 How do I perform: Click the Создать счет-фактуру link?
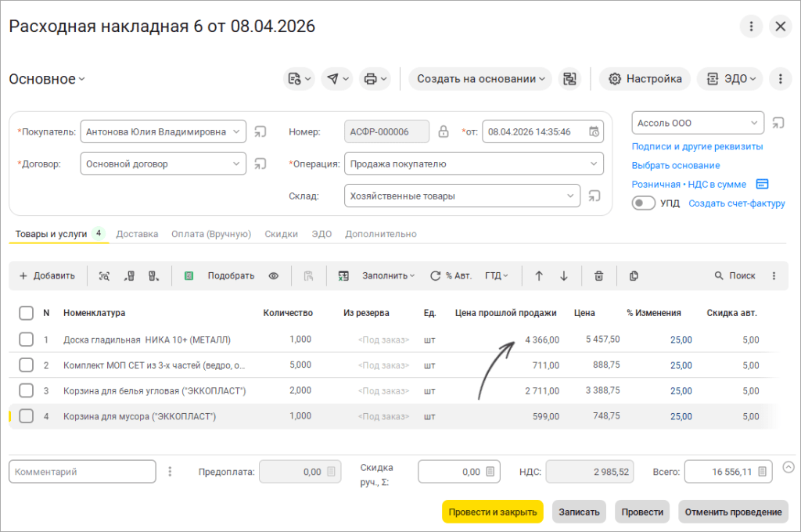coord(737,203)
